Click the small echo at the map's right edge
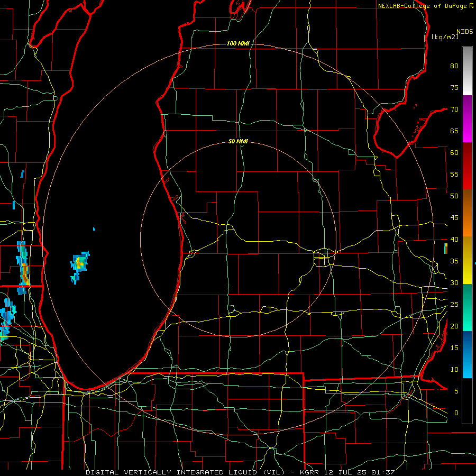Image resolution: width=476 pixels, height=476 pixels. pyautogui.click(x=446, y=249)
